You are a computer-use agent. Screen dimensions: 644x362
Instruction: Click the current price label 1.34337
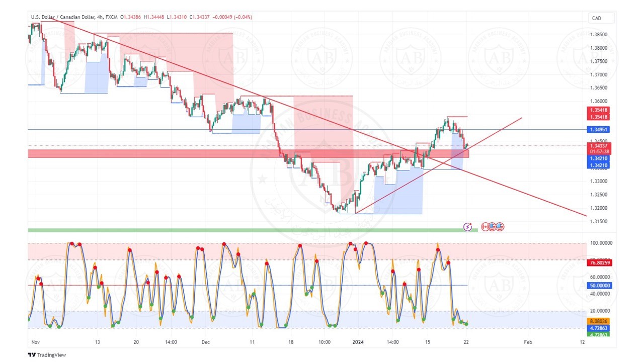[x=599, y=146]
